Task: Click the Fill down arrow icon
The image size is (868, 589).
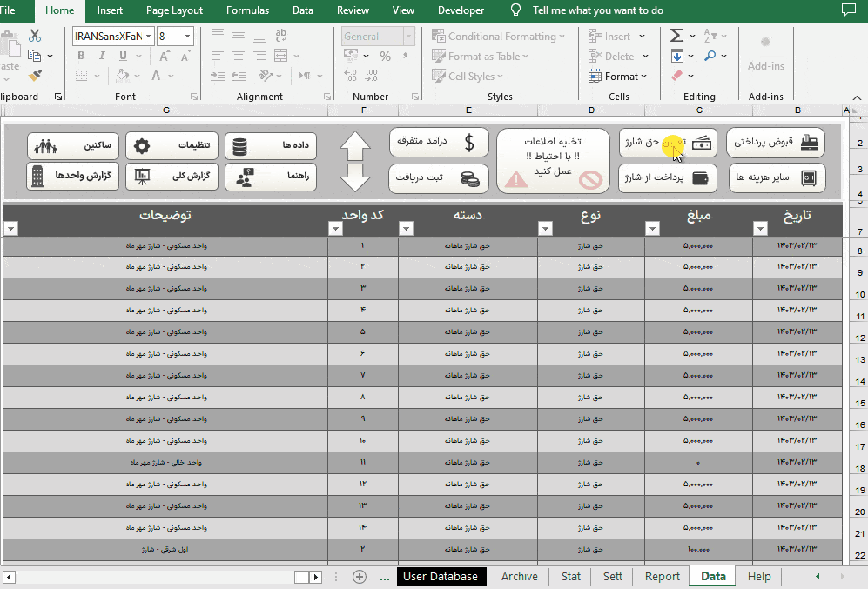Action: click(x=677, y=56)
